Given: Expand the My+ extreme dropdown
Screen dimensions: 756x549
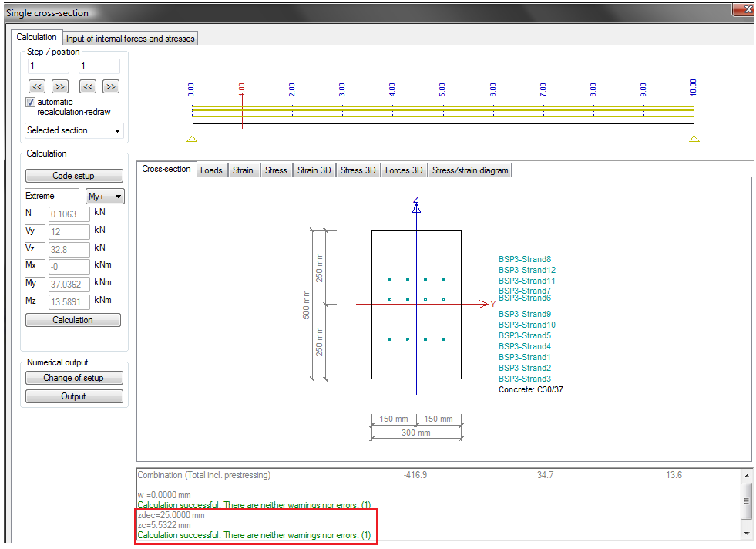Looking at the screenshot, I should pyautogui.click(x=105, y=197).
